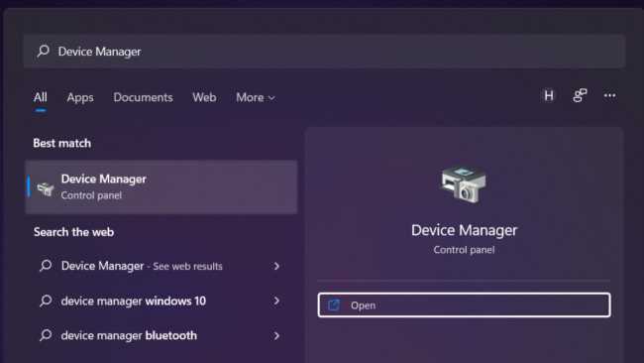Click the open-window icon on Open button
Viewport: 644px width, 363px height.
coord(334,305)
